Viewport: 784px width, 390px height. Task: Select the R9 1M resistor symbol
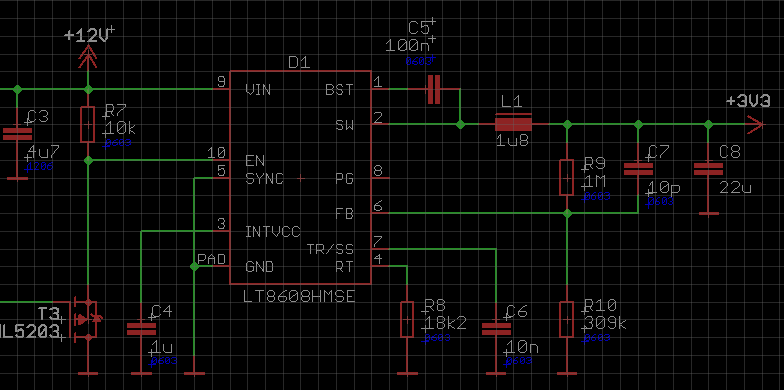pos(566,178)
